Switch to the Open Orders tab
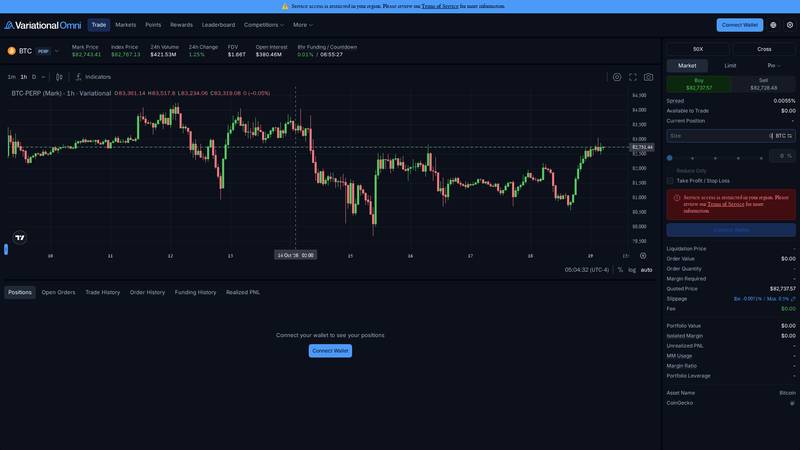The height and width of the screenshot is (450, 800). click(x=58, y=292)
